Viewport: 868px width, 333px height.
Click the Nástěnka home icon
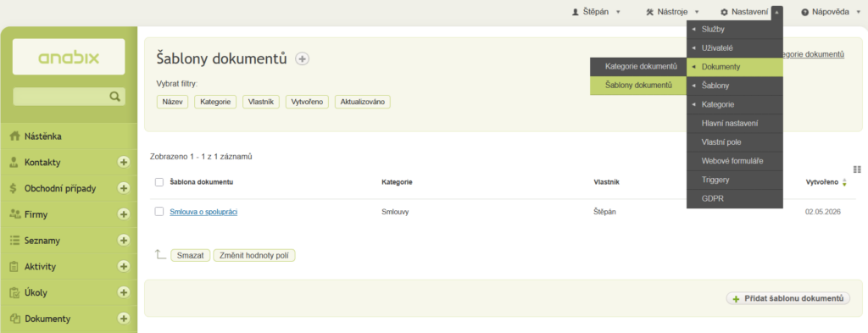pos(15,136)
